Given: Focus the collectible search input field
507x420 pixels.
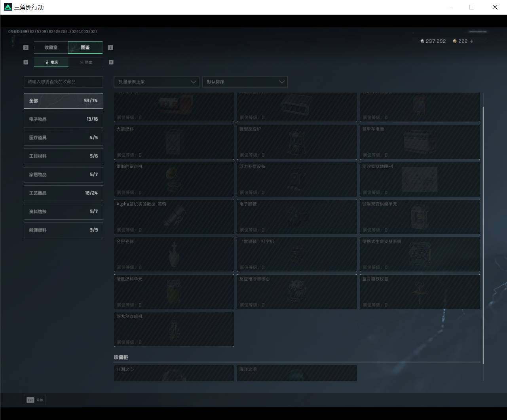Looking at the screenshot, I should coord(63,82).
